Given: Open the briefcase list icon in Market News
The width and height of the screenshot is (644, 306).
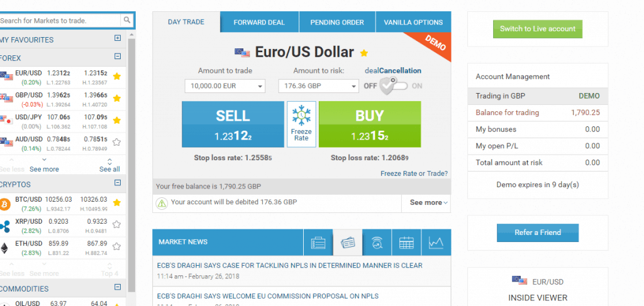Looking at the screenshot, I should coord(318,243).
